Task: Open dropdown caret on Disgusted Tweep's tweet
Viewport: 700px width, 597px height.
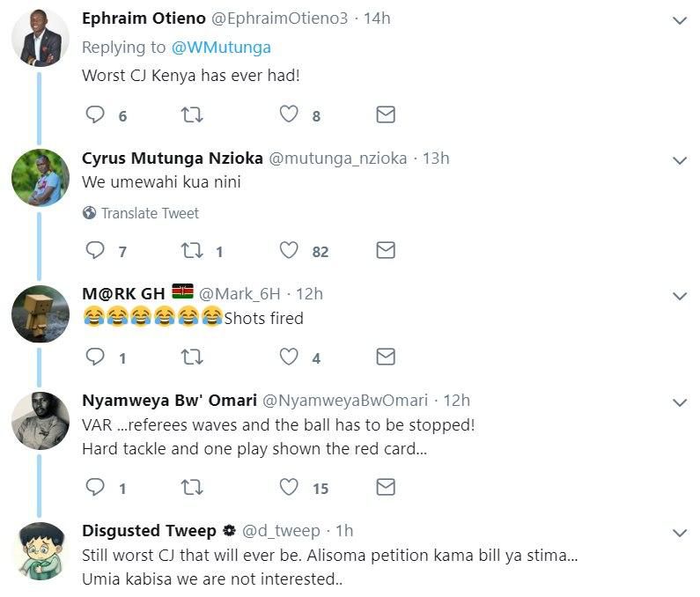Action: point(680,532)
